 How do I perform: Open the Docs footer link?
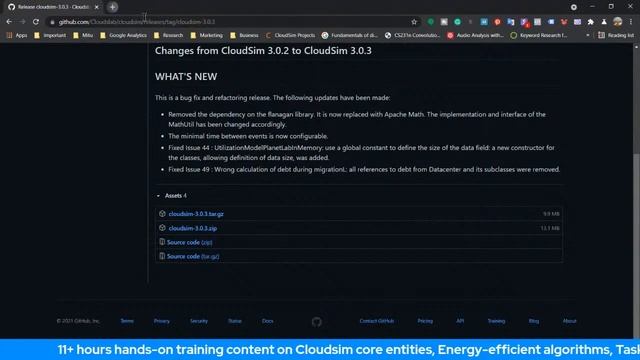coord(268,321)
